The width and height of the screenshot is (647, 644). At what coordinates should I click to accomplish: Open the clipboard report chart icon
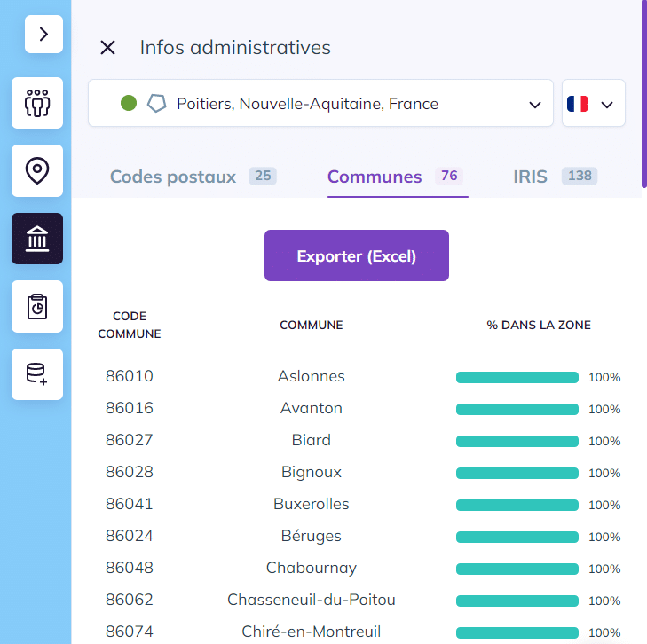(37, 306)
